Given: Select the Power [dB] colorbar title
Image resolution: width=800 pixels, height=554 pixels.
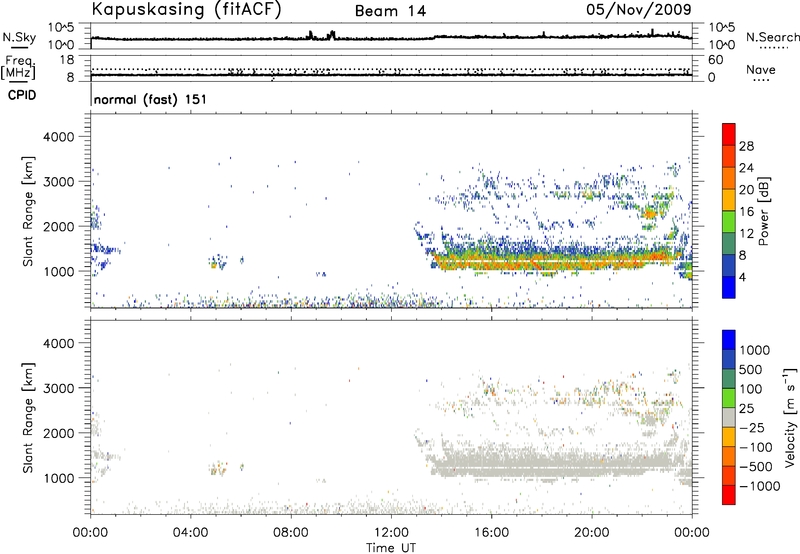Looking at the screenshot, I should tap(763, 211).
